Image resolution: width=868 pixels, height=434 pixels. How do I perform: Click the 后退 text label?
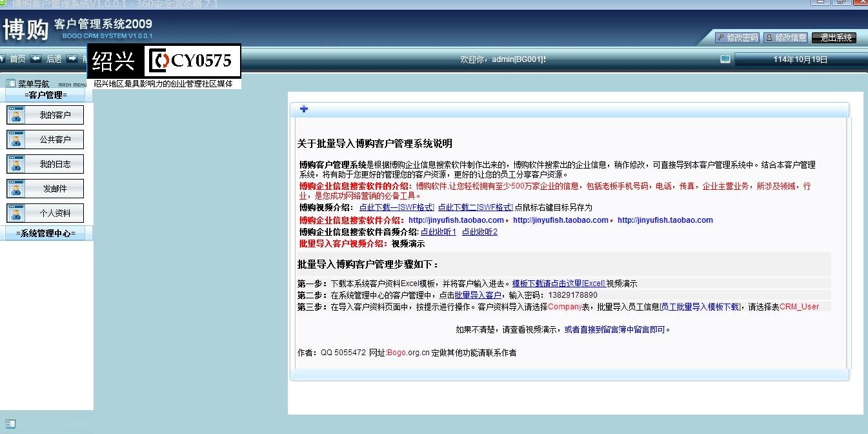(54, 59)
